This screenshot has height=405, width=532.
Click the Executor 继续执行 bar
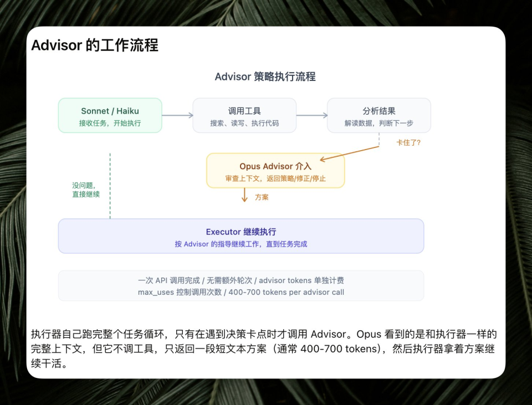(x=241, y=235)
